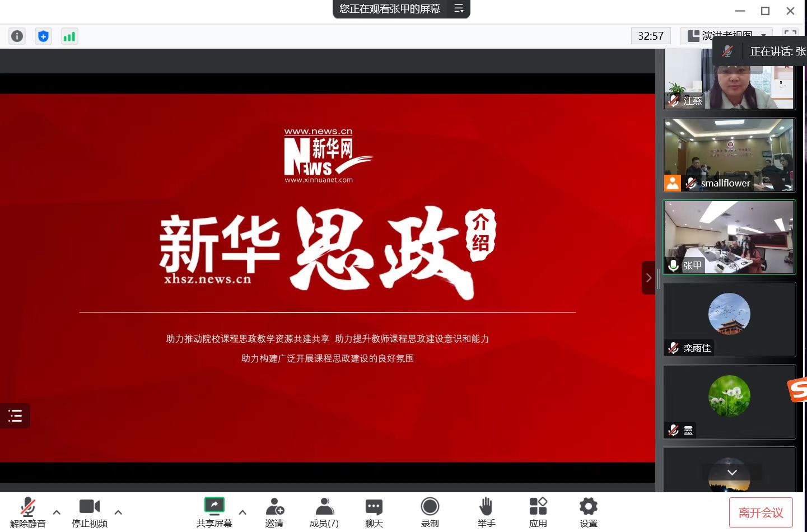Image resolution: width=807 pixels, height=532 pixels.
Task: Open the apps panel
Action: coord(538,512)
